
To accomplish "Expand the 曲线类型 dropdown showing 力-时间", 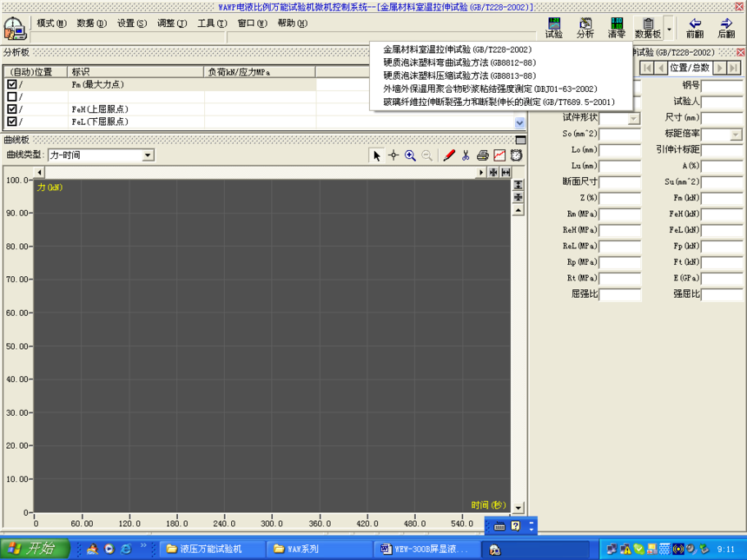I will point(148,155).
